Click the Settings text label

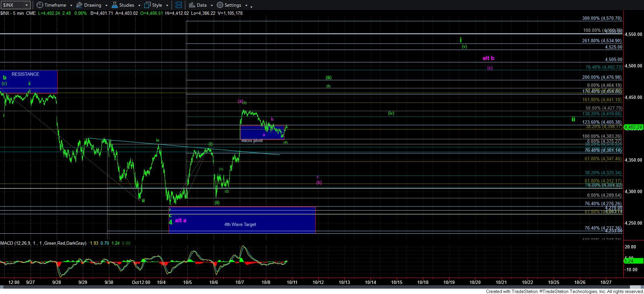(x=233, y=5)
